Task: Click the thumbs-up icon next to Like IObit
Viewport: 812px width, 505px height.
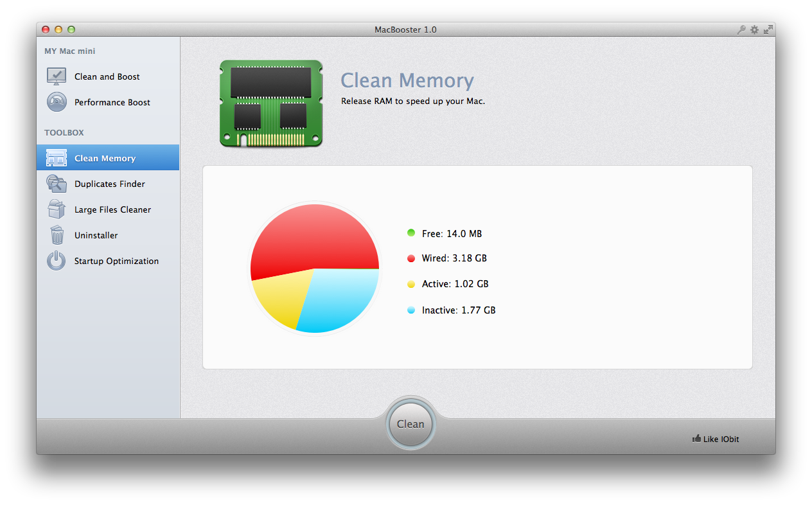Action: click(x=696, y=439)
